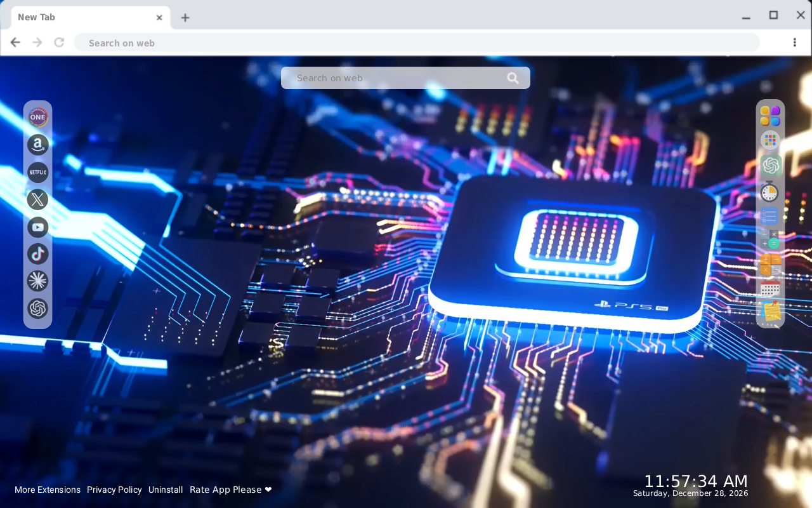Open the stopwatch timer tool
Screen dimensions: 812x508
770,191
